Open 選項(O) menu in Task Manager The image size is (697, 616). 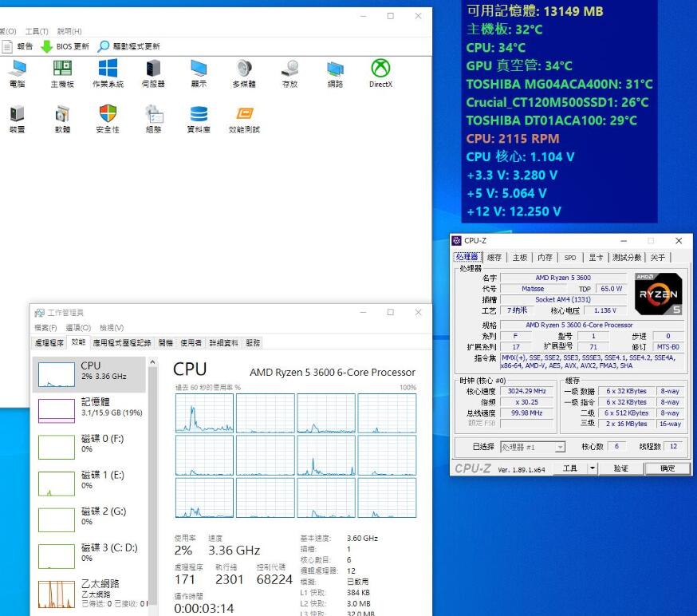pos(78,328)
